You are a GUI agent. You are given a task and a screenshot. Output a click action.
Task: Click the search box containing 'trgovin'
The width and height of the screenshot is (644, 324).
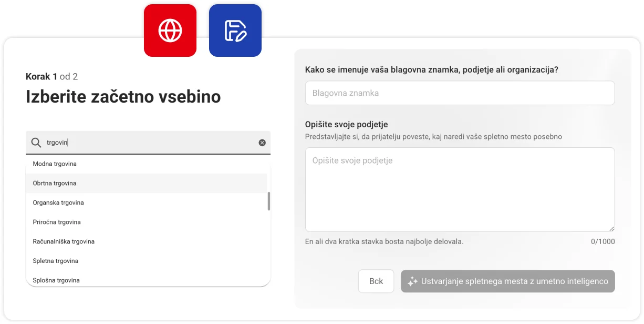point(148,143)
